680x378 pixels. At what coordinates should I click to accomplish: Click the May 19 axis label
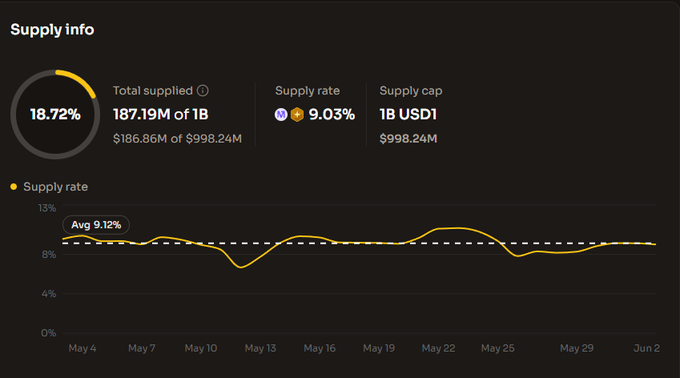(x=379, y=348)
